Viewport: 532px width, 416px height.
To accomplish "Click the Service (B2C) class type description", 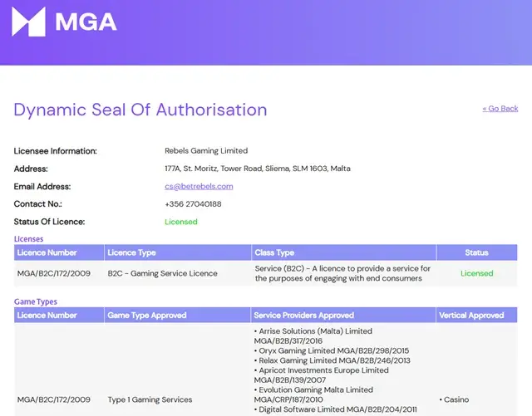I will click(x=342, y=273).
